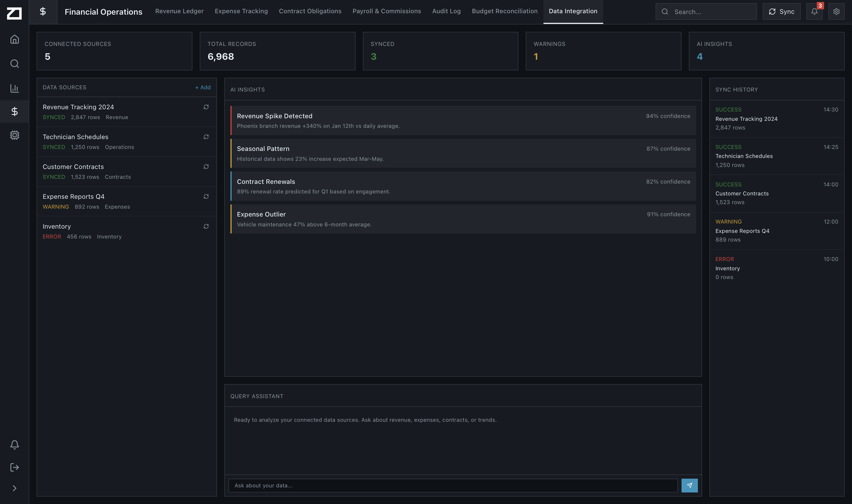Refresh the errored Inventory data source
852x504 pixels.
[x=206, y=226]
